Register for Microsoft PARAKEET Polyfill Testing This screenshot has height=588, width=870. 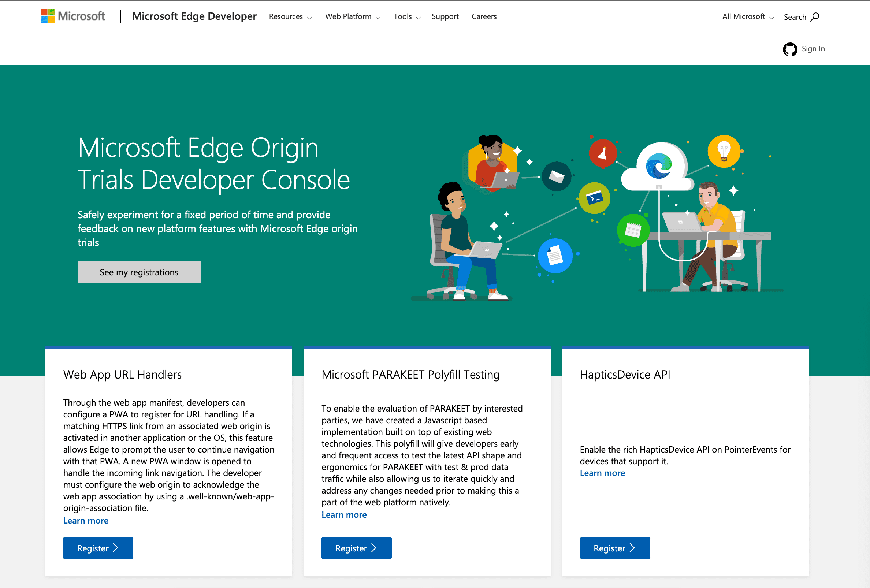[356, 547]
